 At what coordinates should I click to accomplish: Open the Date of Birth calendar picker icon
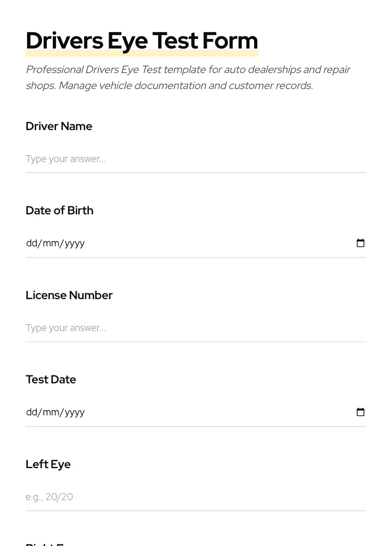pyautogui.click(x=361, y=243)
